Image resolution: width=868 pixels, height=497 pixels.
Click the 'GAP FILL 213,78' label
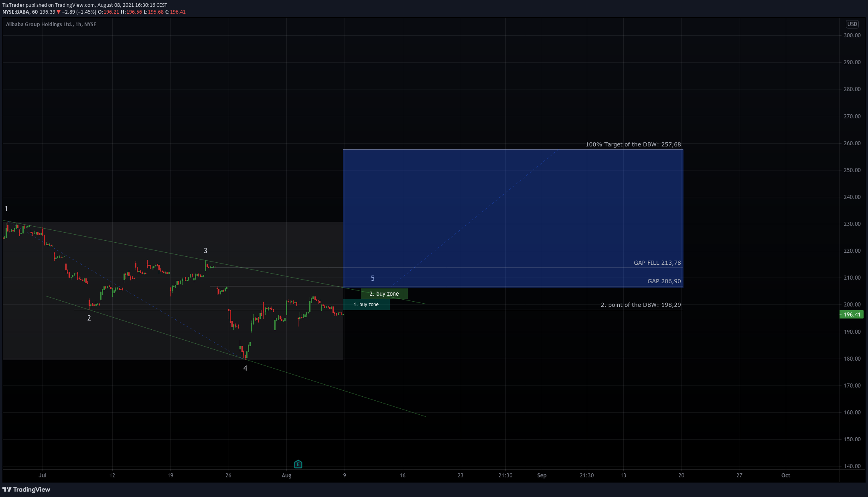tap(657, 263)
